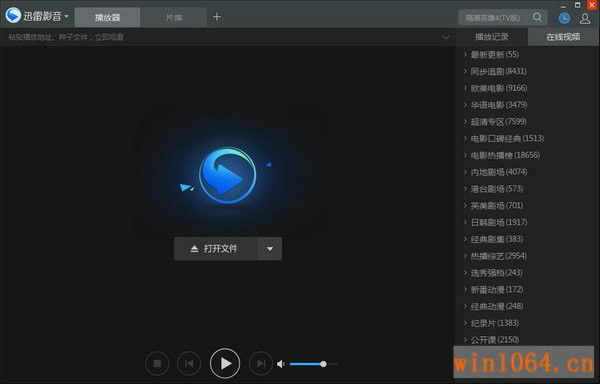Minimize the player window

563,6
